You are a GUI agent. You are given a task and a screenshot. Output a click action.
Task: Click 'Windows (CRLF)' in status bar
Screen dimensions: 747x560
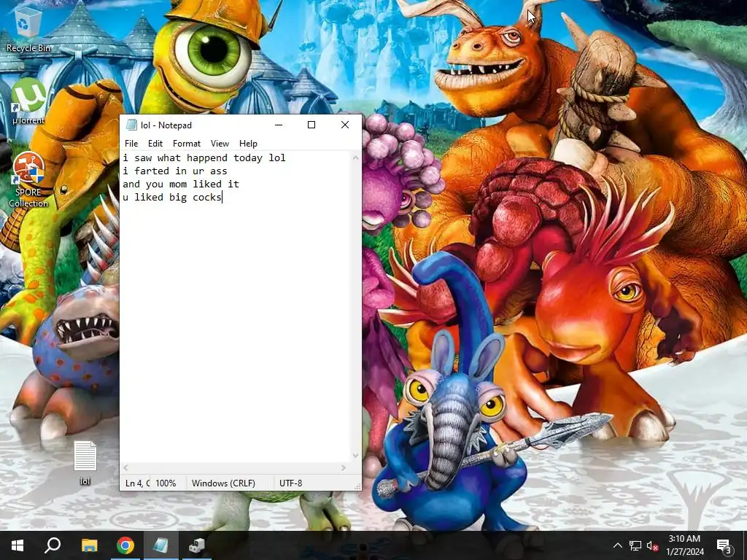tap(223, 483)
